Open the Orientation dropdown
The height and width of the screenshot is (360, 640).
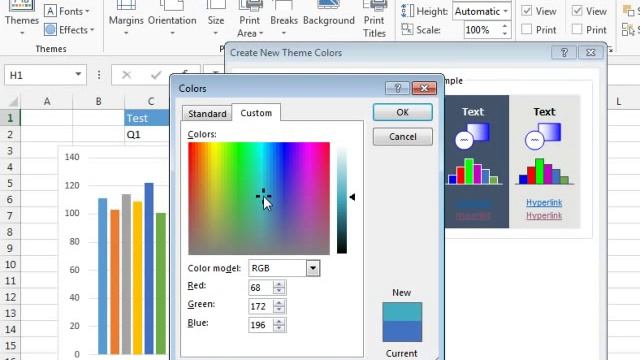[172, 18]
